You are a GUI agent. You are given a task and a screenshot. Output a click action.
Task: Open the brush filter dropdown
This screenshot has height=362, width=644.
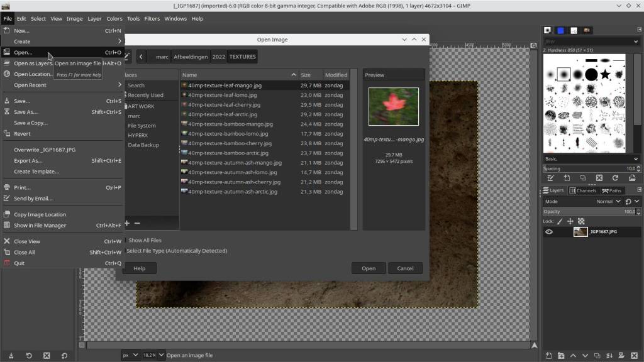coord(636,41)
